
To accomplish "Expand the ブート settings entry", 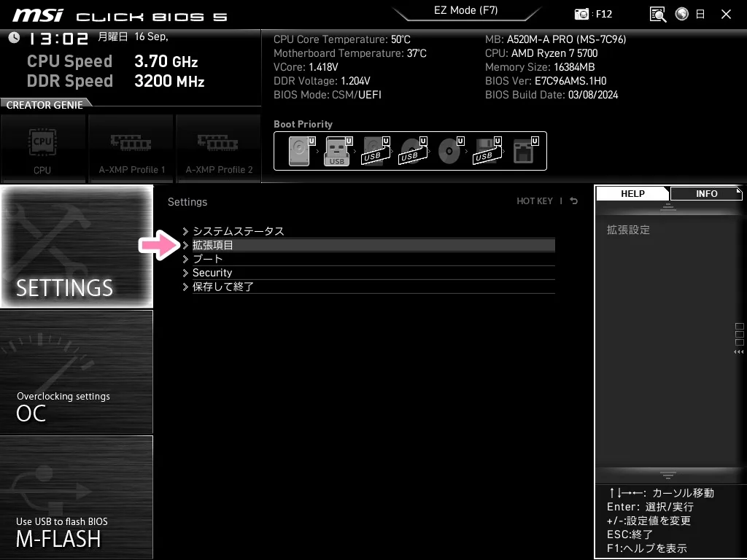I will (x=206, y=259).
